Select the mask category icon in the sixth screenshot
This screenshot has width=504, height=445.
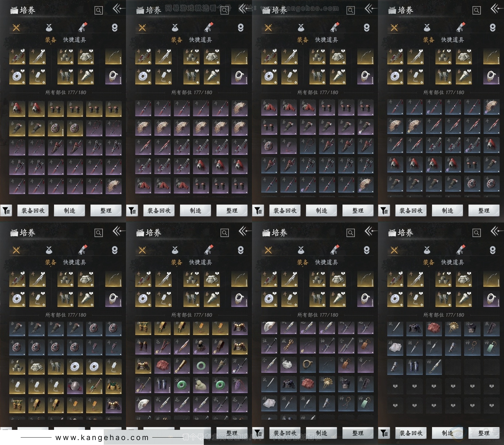(x=241, y=250)
